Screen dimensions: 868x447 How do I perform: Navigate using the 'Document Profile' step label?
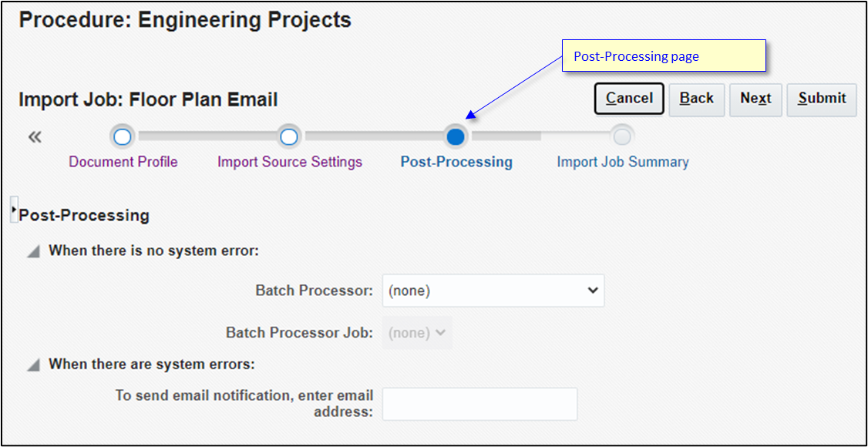point(123,162)
